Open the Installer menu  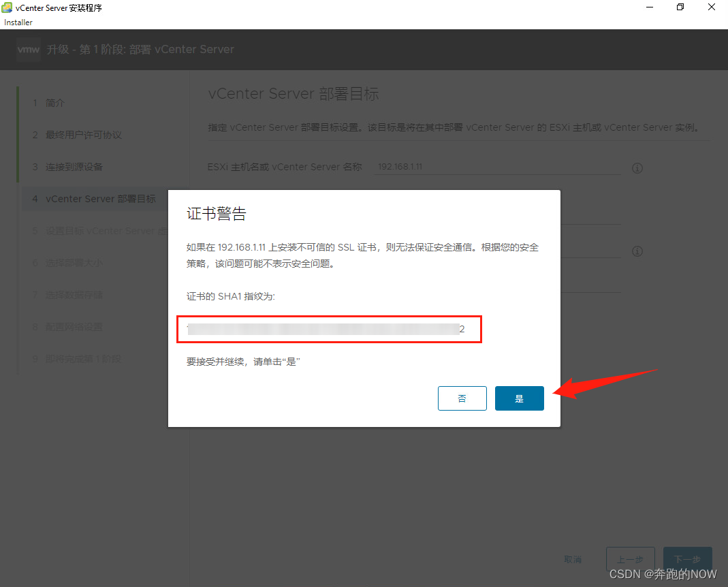[18, 22]
